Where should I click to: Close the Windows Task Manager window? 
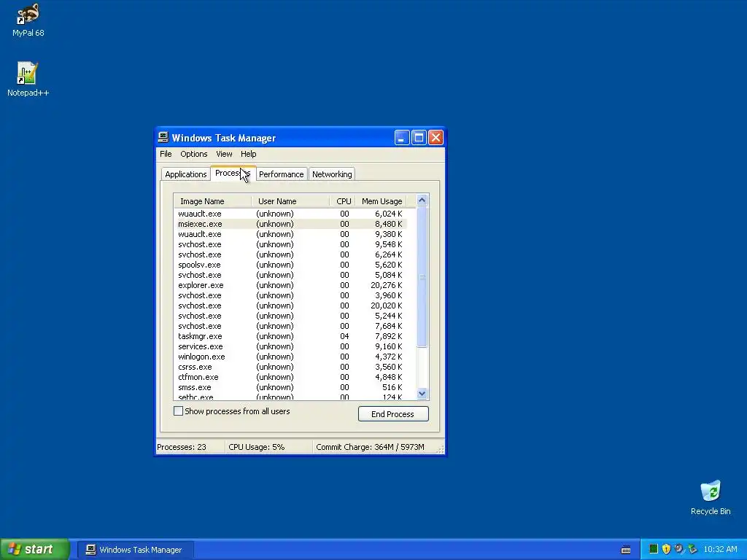[x=436, y=138]
